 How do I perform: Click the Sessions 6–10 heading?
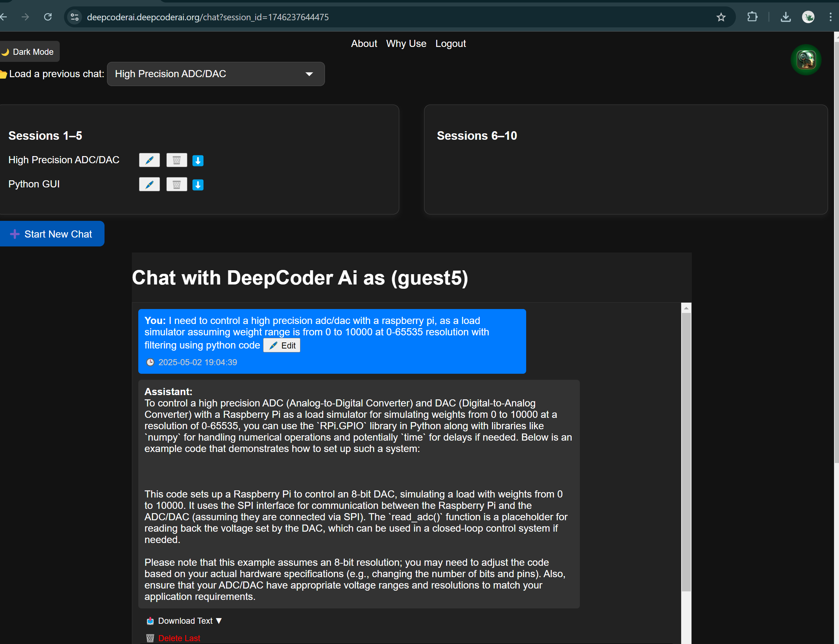477,136
